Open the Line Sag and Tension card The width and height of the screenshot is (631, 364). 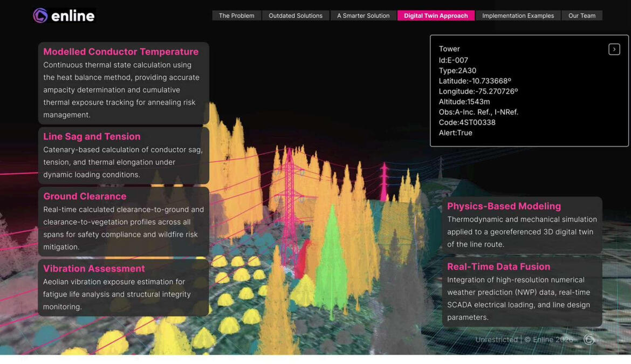click(124, 156)
